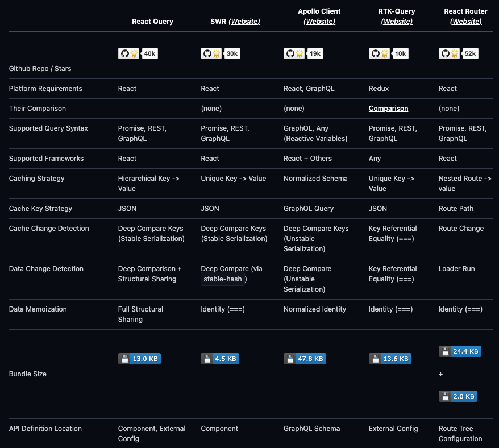Viewport: 499px width, 448px height.
Task: Open the 4.5 KB bundle size badge
Action: pos(220,359)
